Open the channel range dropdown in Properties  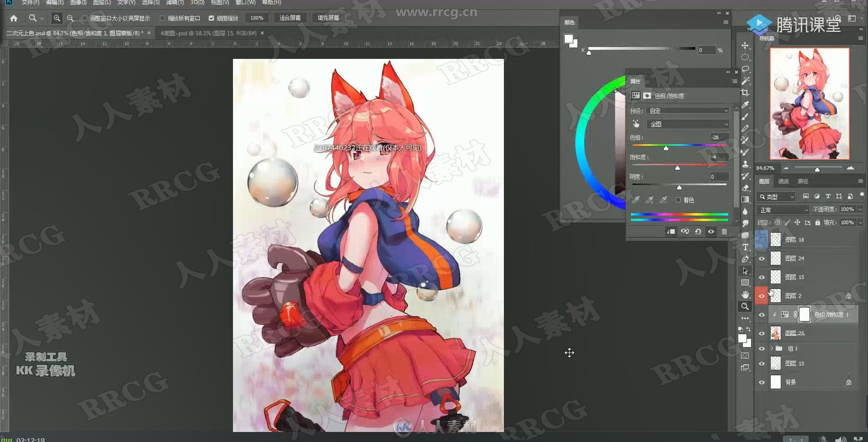(x=688, y=124)
